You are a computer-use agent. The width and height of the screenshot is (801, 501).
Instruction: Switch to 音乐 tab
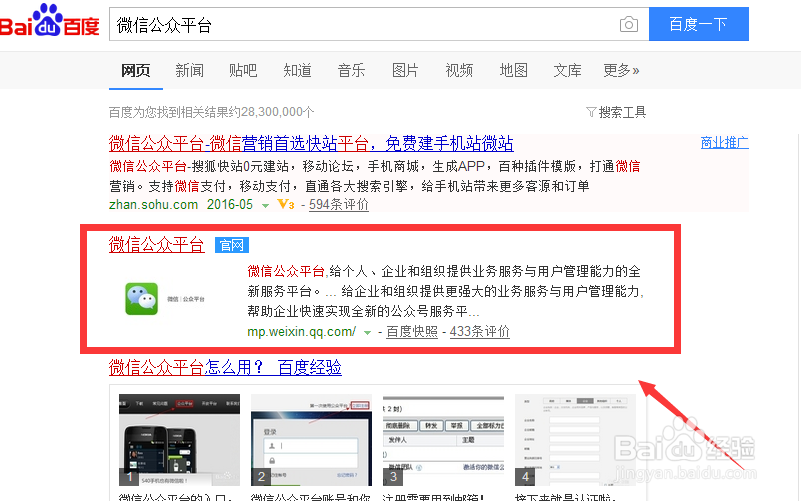(351, 70)
